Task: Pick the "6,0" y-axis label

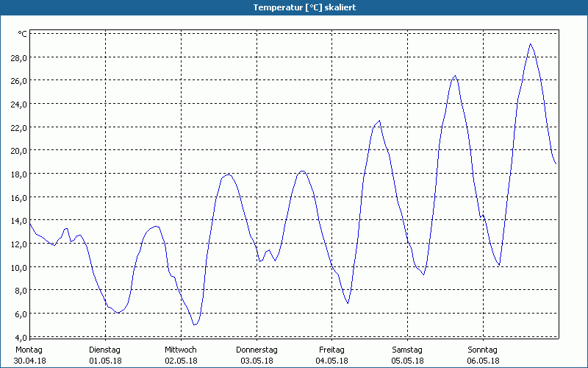Action: [x=20, y=314]
